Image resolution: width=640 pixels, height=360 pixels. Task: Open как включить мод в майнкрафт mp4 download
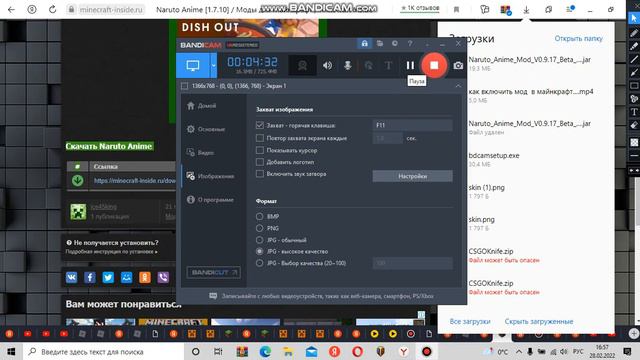tap(531, 92)
